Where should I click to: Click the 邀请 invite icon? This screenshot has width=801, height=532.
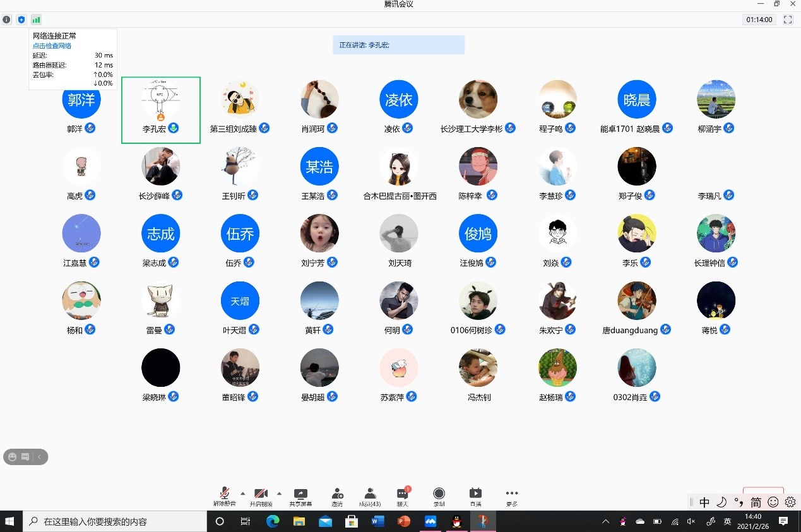point(337,497)
